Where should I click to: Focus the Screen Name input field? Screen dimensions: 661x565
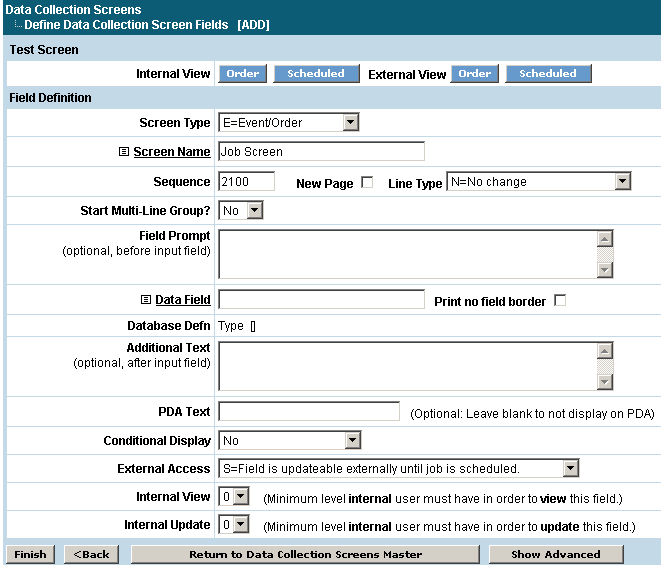click(322, 151)
